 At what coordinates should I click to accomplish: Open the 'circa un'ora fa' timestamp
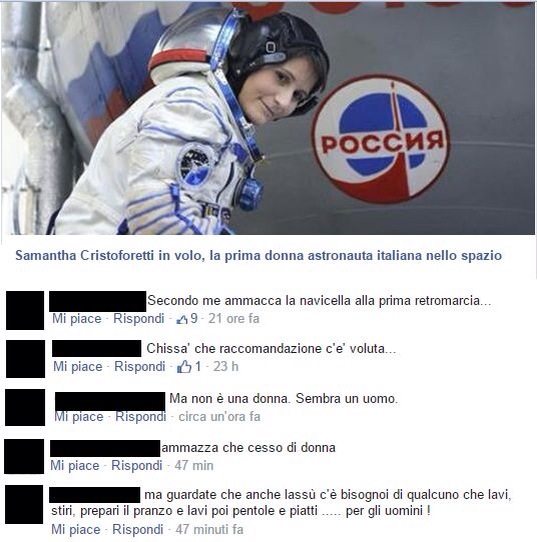point(219,417)
